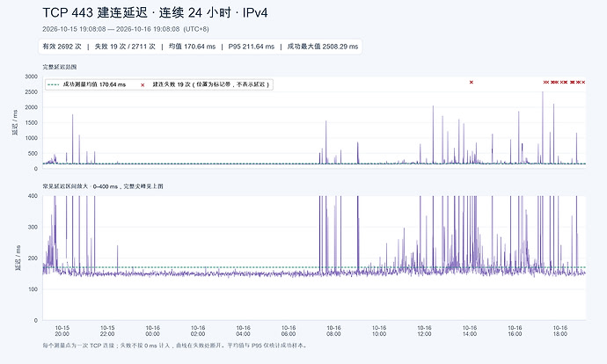Select the stat "失败 19 次 / 2711 次"
Screen dimensions: 607x364
pyautogui.click(x=125, y=47)
